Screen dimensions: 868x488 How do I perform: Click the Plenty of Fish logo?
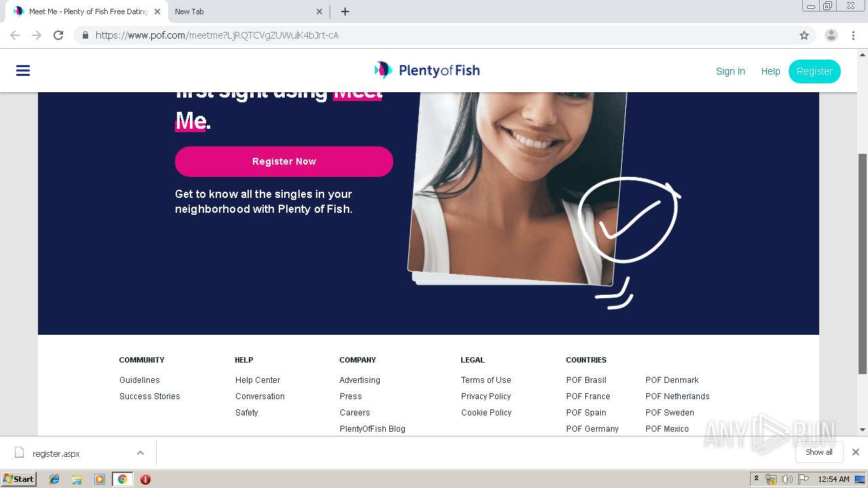pyautogui.click(x=427, y=70)
